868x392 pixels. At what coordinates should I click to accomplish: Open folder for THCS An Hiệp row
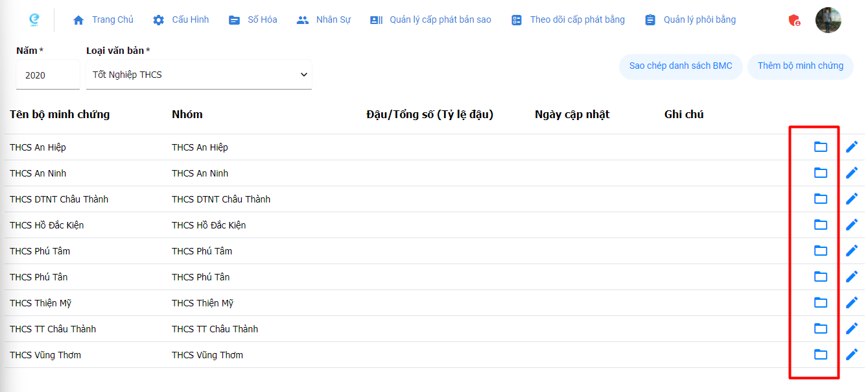(821, 147)
